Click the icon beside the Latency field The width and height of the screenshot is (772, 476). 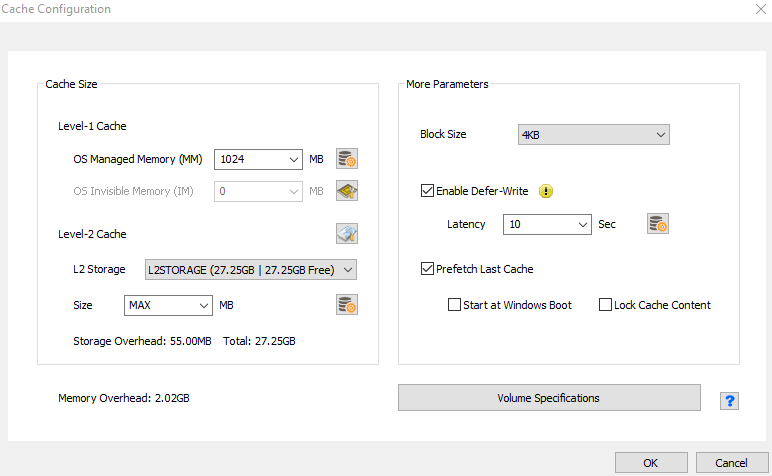(x=657, y=224)
